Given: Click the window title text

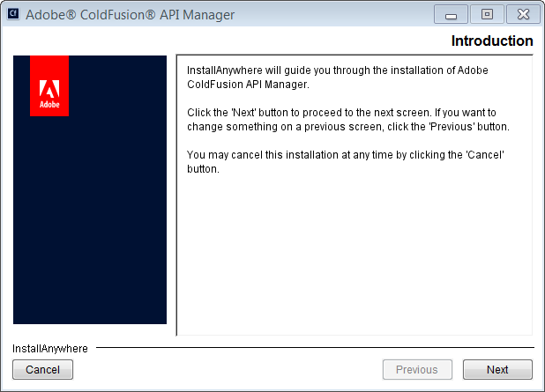Looking at the screenshot, I should [x=131, y=15].
